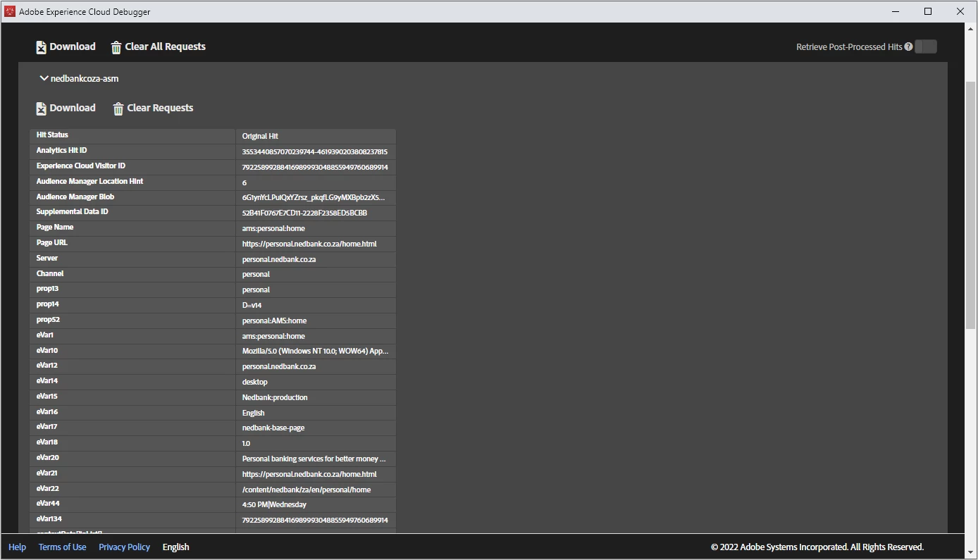Click the Supplemental Data ID value

pos(304,213)
